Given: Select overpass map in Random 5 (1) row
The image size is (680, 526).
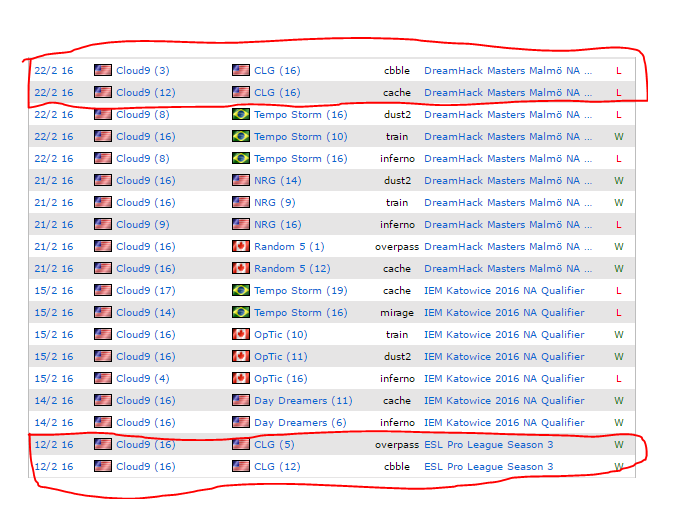Looking at the screenshot, I should click(397, 247).
